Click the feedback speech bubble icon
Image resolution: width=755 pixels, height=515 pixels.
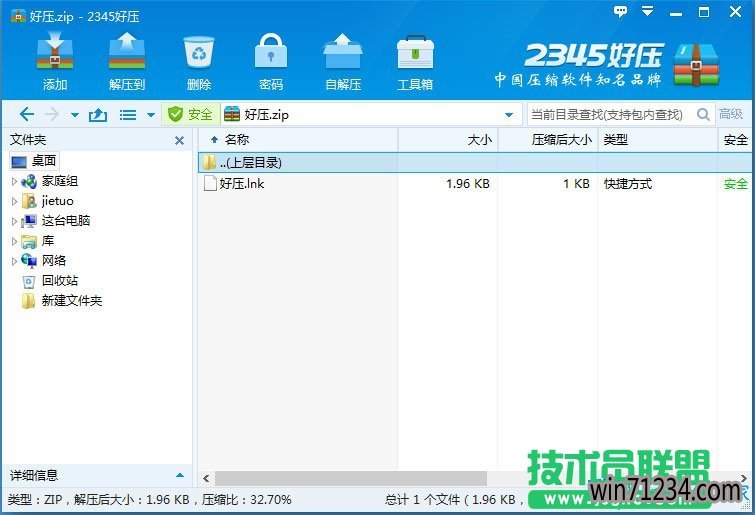tap(621, 12)
